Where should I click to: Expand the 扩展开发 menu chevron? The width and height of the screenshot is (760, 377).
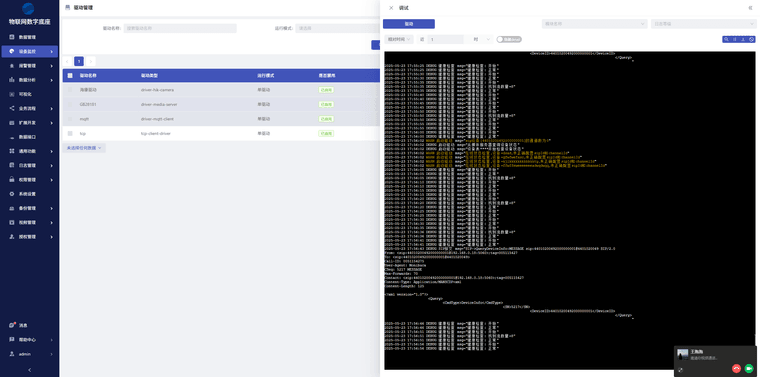coord(51,123)
